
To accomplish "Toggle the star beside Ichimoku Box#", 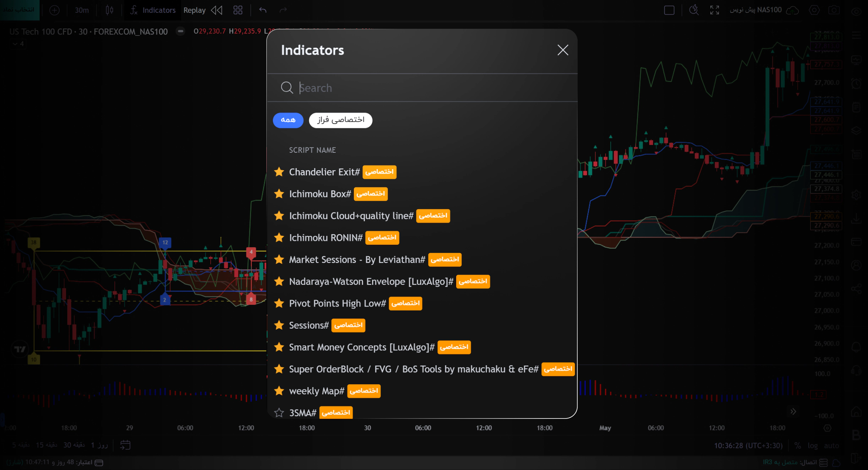I will 279,194.
